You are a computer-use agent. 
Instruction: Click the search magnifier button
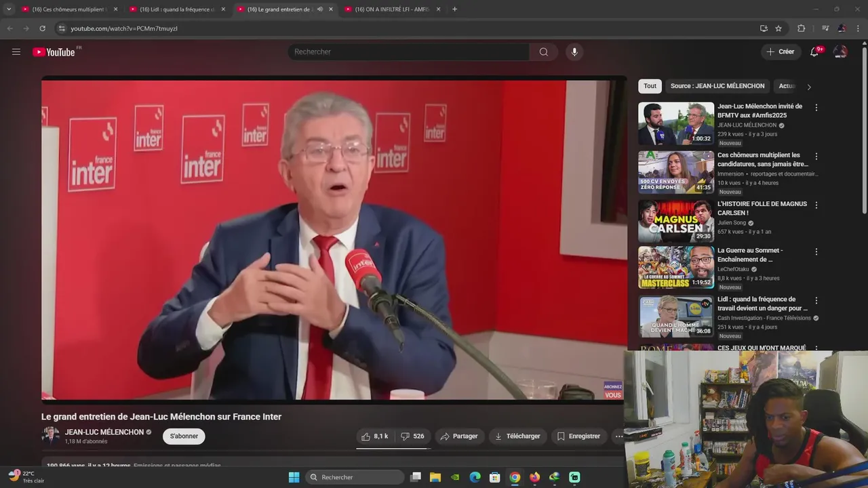pyautogui.click(x=543, y=52)
